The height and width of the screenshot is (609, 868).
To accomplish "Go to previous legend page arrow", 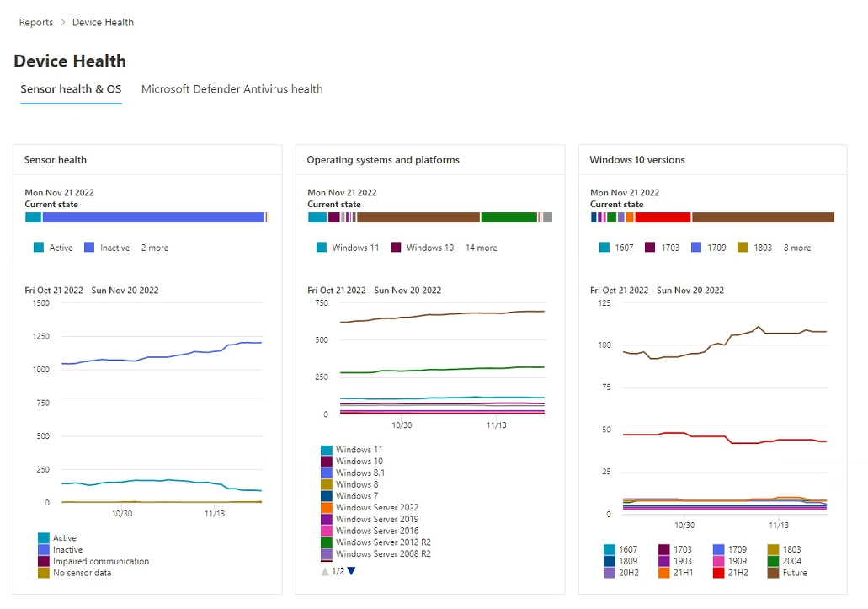I will (325, 571).
